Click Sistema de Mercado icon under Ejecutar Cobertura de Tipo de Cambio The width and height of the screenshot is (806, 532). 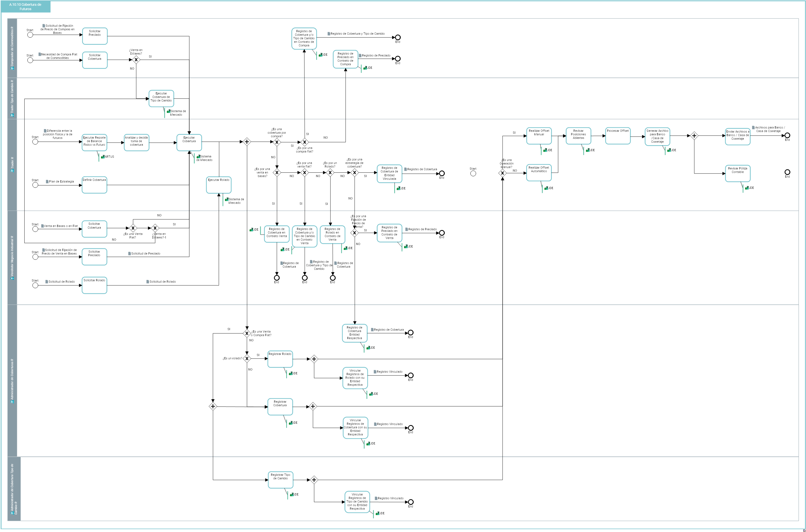click(x=168, y=111)
